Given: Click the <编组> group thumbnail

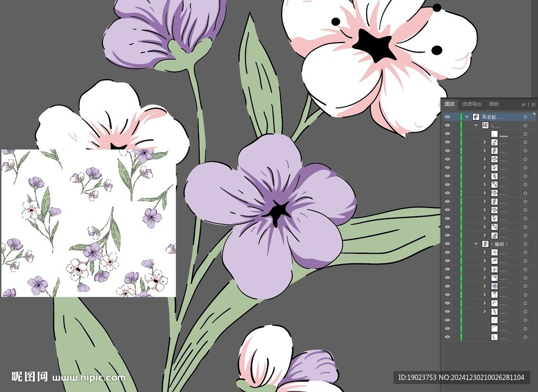Looking at the screenshot, I should (x=485, y=244).
